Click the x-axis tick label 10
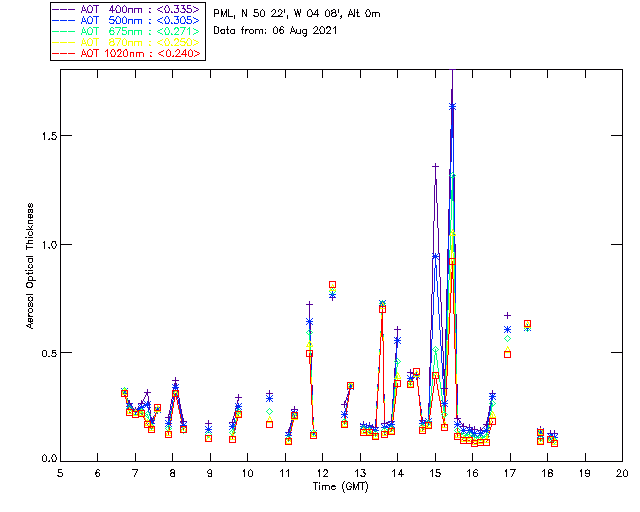This screenshot has height=512, width=640. point(247,473)
